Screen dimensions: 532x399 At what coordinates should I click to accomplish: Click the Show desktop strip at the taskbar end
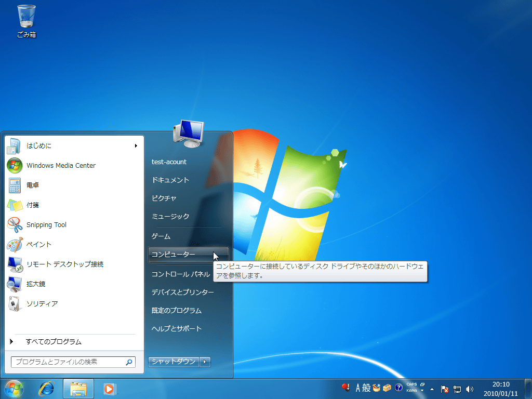528,389
